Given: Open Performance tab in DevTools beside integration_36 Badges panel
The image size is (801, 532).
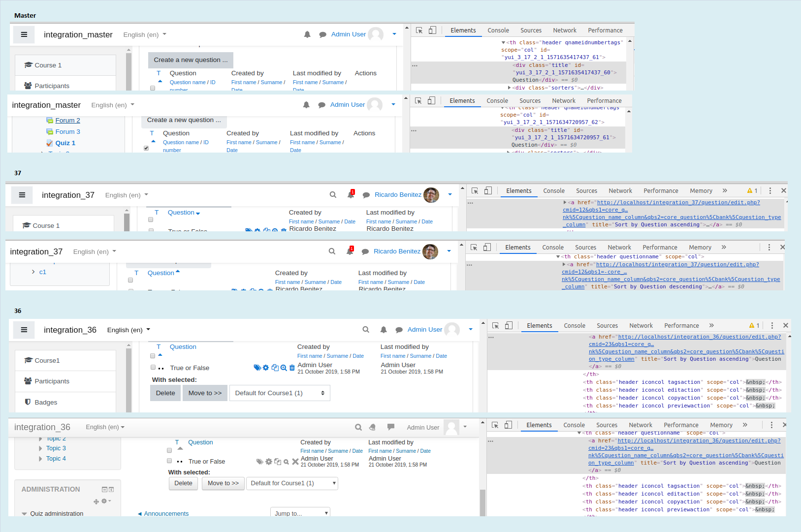Looking at the screenshot, I should tap(681, 326).
